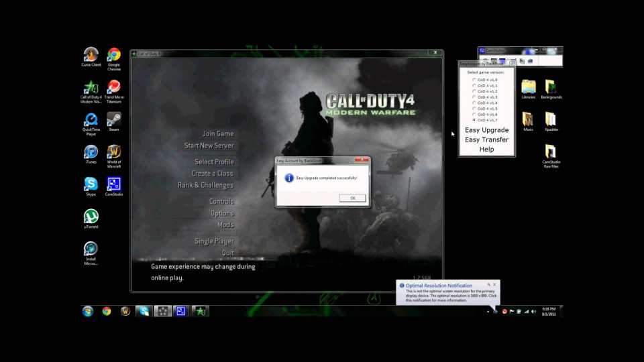The height and width of the screenshot is (362, 644).
Task: Close the Easy Account message dialog
Action: (362, 160)
